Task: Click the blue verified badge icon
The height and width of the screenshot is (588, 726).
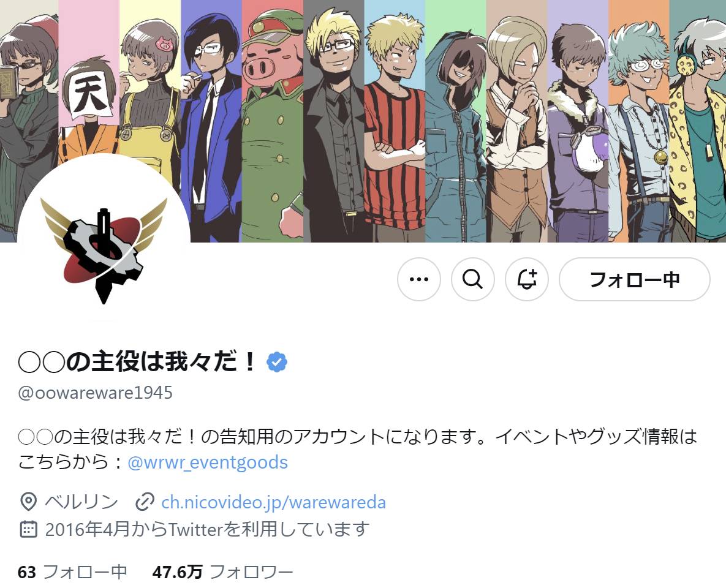Action: pos(277,362)
